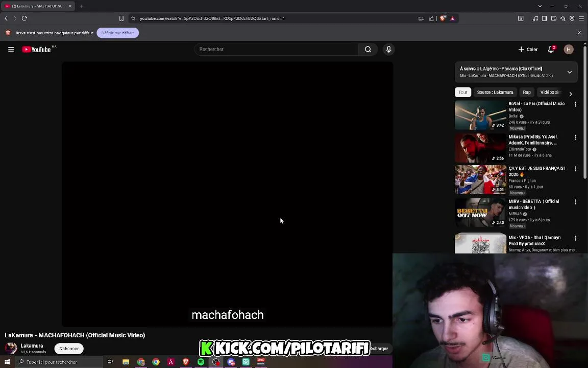588x368 pixels.
Task: Click the MIRV48 channel name
Action: [515, 214]
